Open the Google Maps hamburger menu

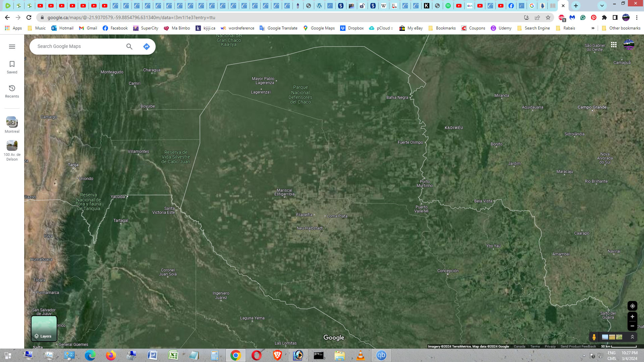(12, 47)
